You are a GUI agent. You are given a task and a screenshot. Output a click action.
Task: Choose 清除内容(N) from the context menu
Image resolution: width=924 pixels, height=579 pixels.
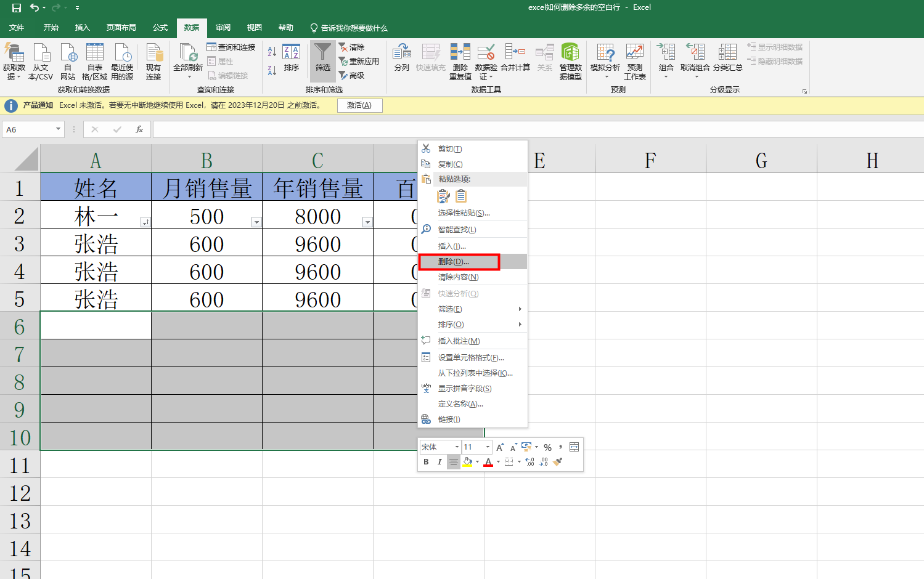(472, 277)
